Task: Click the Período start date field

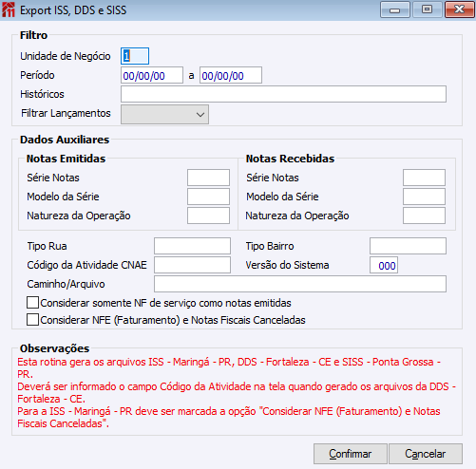Action: tap(152, 75)
